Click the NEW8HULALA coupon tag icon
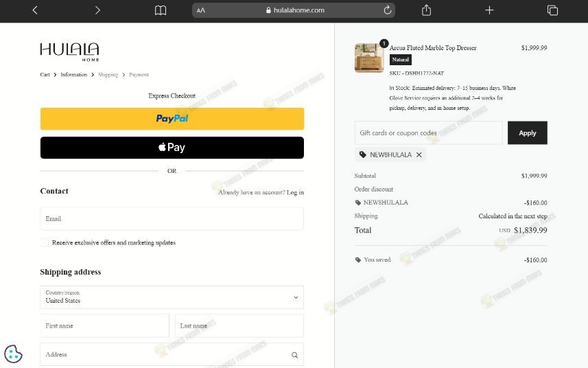588x368 pixels. click(363, 154)
